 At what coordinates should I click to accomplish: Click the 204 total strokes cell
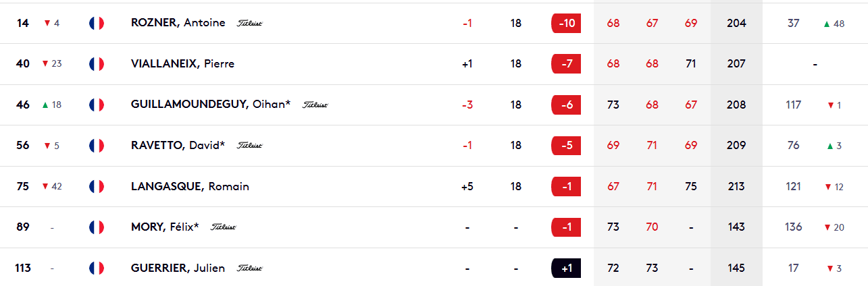[736, 23]
